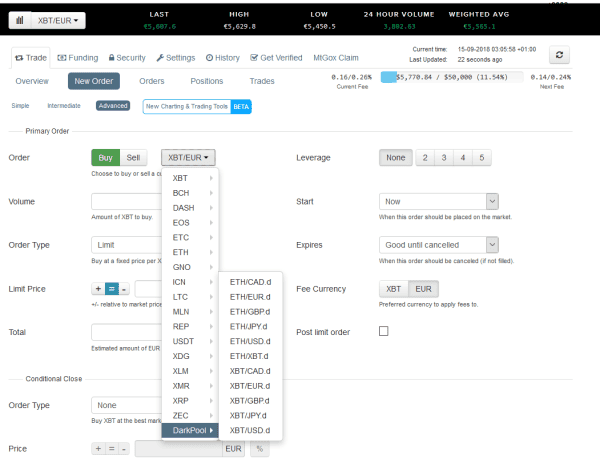Go to the Positions section

point(207,81)
